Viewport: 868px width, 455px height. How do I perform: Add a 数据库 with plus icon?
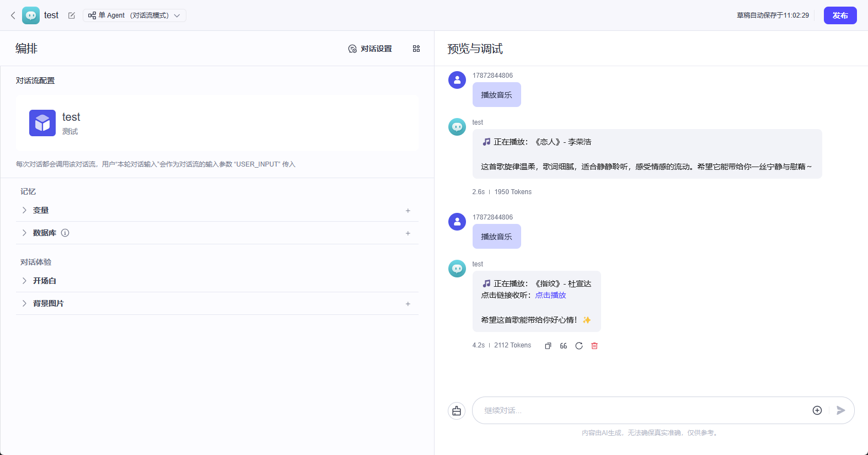(408, 233)
